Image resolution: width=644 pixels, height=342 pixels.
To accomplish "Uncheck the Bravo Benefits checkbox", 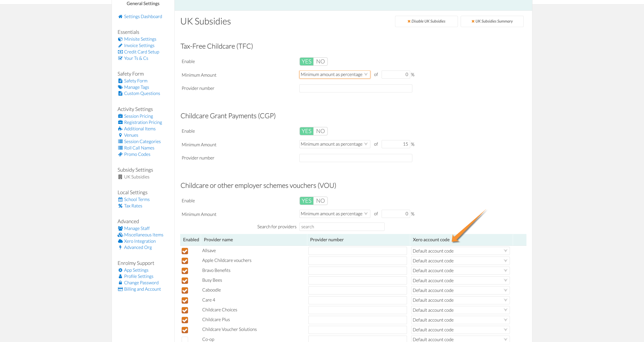I will pos(185,271).
